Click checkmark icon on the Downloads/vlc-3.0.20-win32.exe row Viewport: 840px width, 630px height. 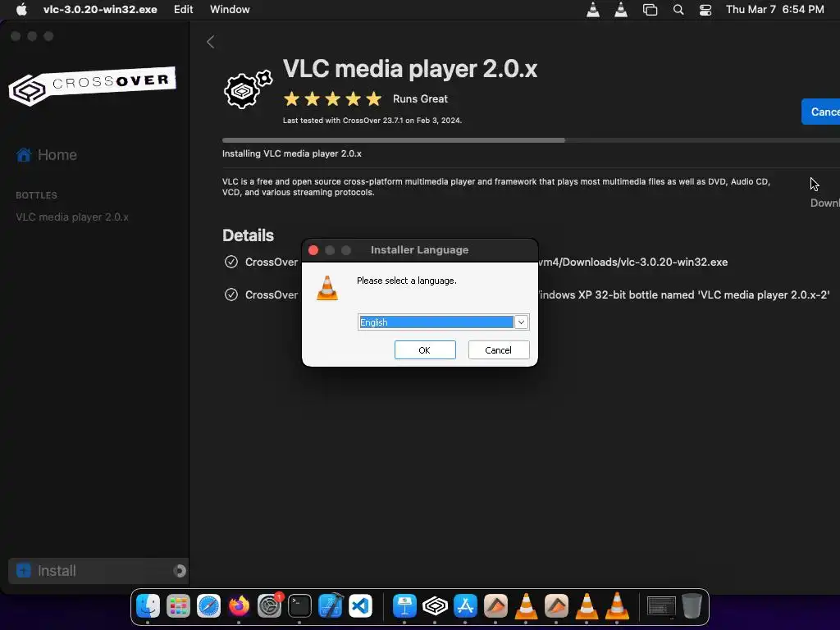pos(231,262)
